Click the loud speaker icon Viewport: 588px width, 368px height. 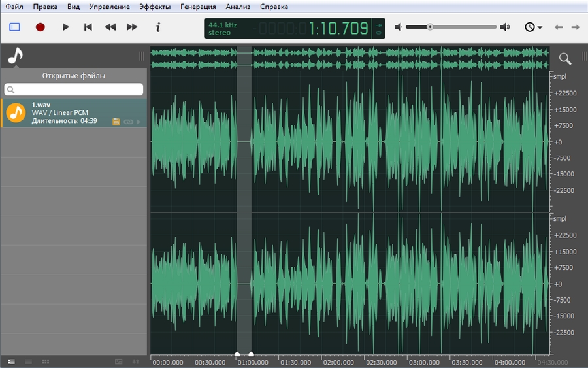(505, 27)
